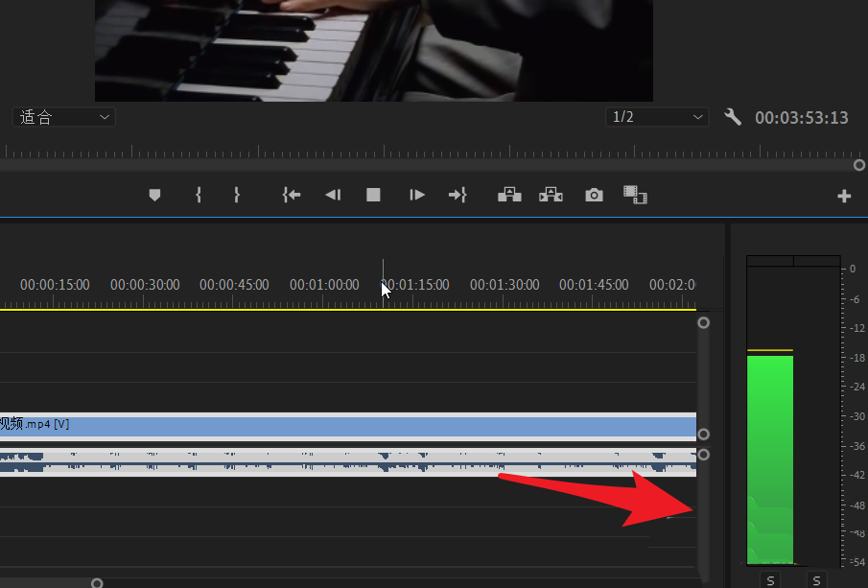Click the lower video track scroll handle
The width and height of the screenshot is (868, 588).
point(703,435)
